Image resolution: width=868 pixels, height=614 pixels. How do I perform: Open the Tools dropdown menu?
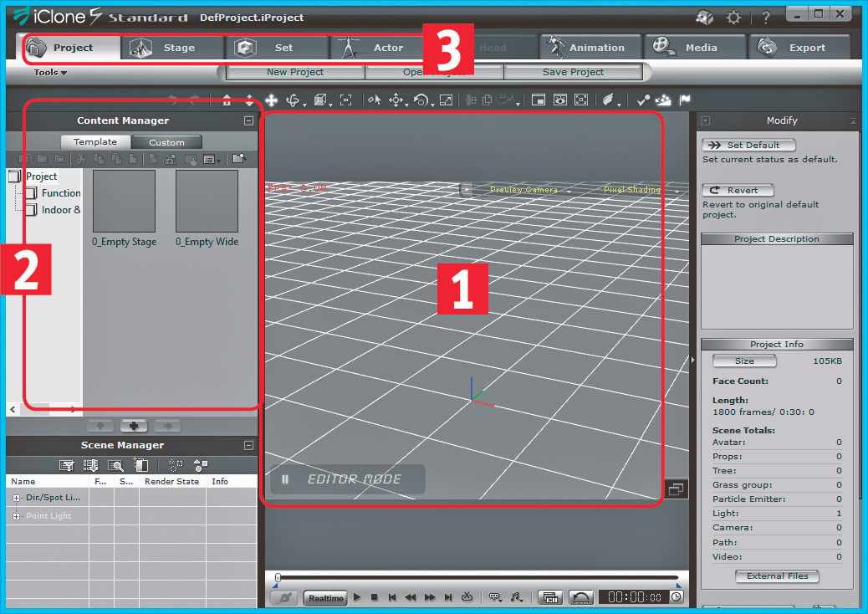(50, 73)
